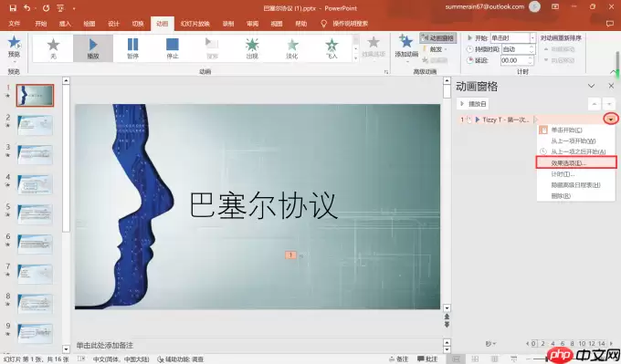Choose 隐藏高级日程表(H) menu option
Image resolution: width=621 pixels, height=364 pixels.
coord(576,185)
